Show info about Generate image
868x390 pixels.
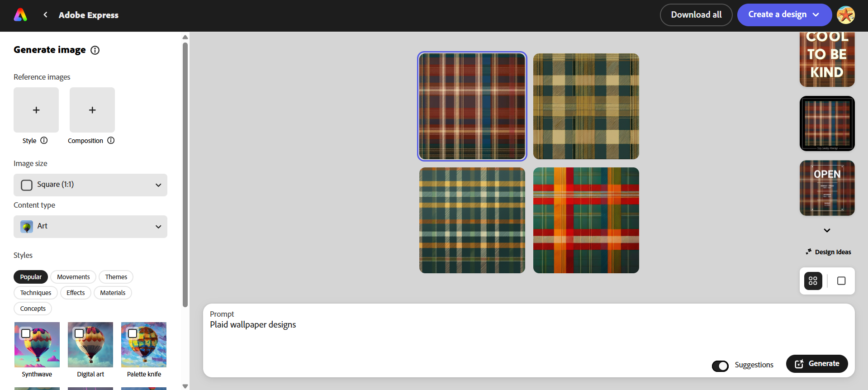pos(95,50)
